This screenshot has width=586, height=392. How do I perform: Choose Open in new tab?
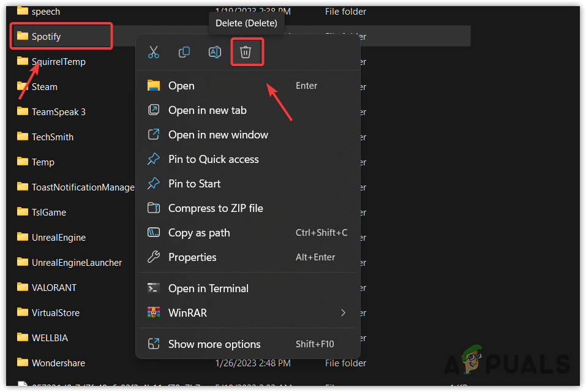click(207, 110)
